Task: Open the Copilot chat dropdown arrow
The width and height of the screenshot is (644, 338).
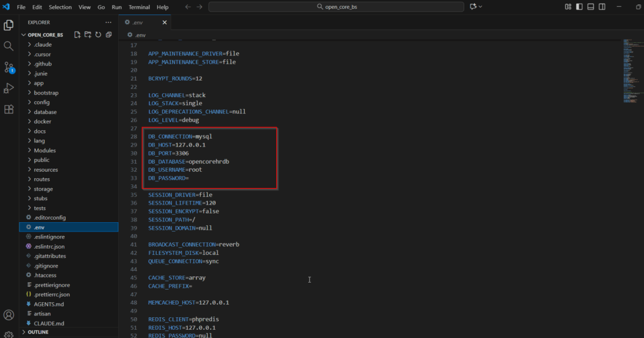Action: (481, 7)
